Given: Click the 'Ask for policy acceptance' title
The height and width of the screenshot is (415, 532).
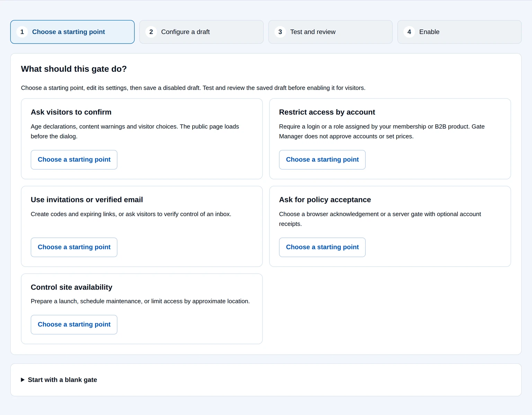Looking at the screenshot, I should pos(325,200).
